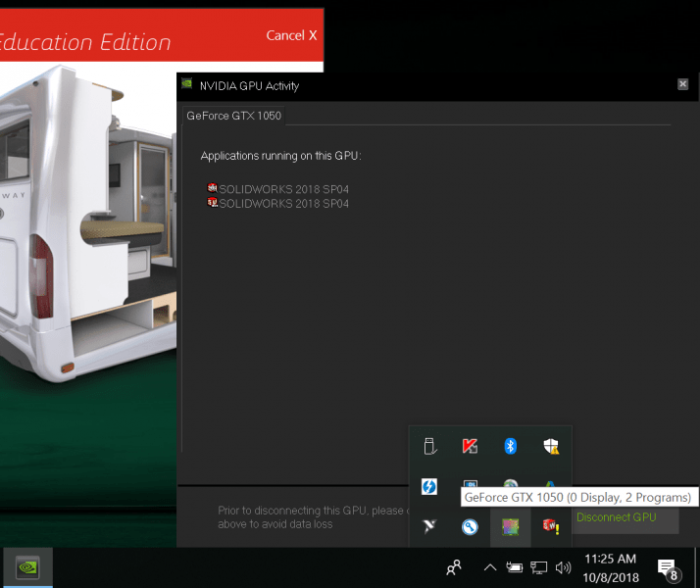Open NVIDIA app in the taskbar
700x588 pixels.
click(27, 567)
